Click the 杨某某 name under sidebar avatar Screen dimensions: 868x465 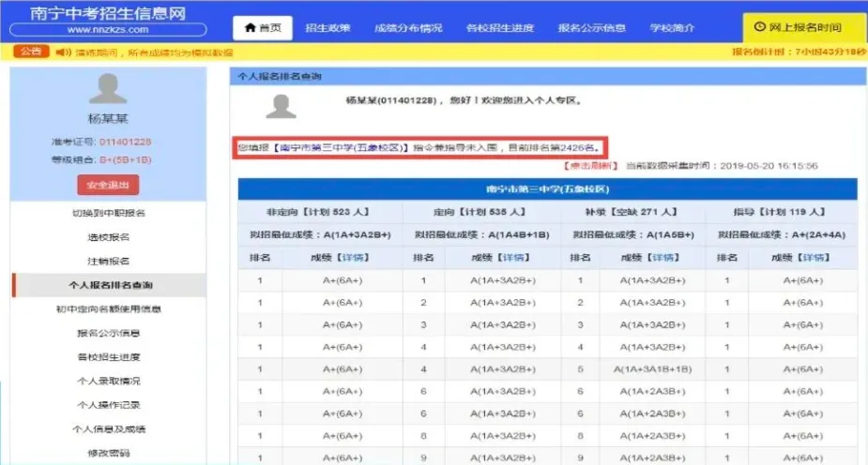(x=108, y=119)
